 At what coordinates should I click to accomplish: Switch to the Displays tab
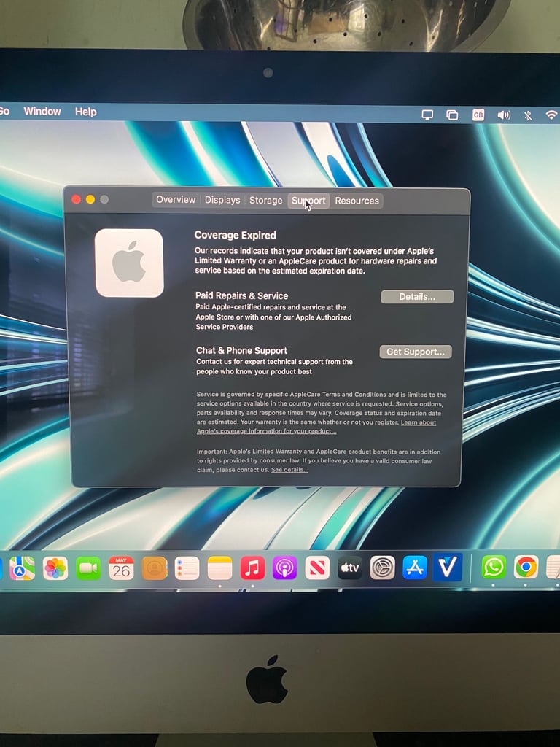tap(222, 200)
